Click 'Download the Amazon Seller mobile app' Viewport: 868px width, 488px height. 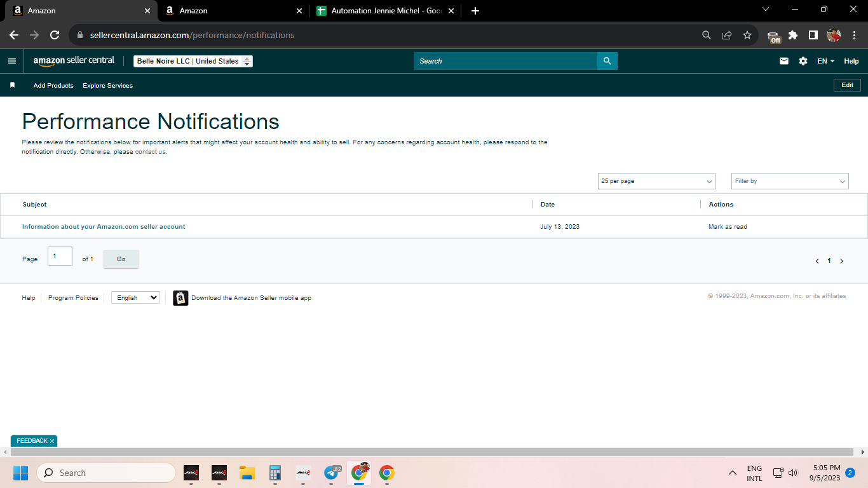coord(251,298)
